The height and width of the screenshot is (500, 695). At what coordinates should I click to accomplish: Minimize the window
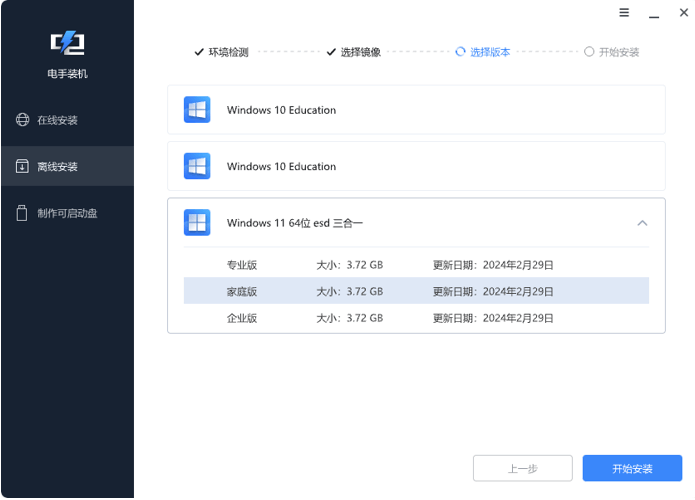click(654, 17)
